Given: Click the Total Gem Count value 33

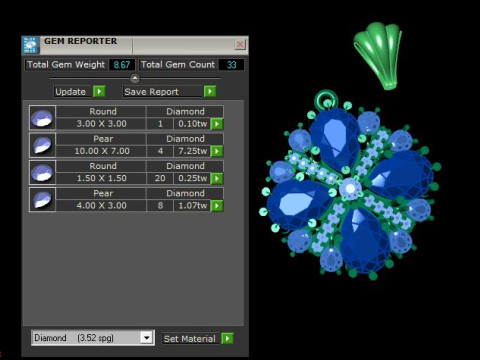Looking at the screenshot, I should (x=231, y=65).
